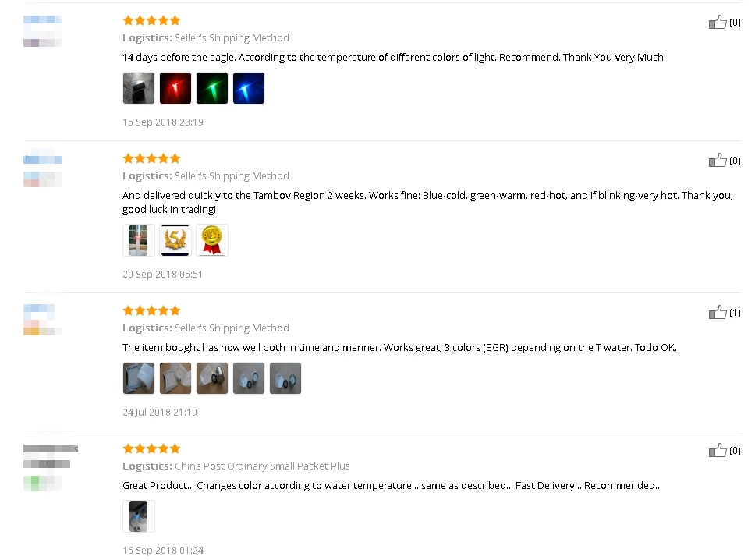Image resolution: width=755 pixels, height=560 pixels.
Task: Click thumbs-up on Tambov Region review
Action: 718,161
